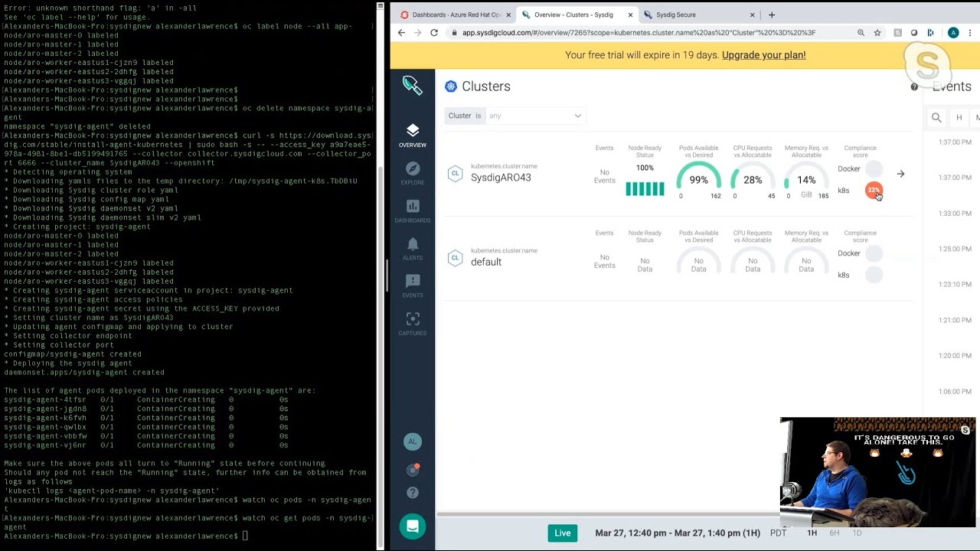Click the terminal prompt line
The image size is (980, 551).
click(x=125, y=536)
